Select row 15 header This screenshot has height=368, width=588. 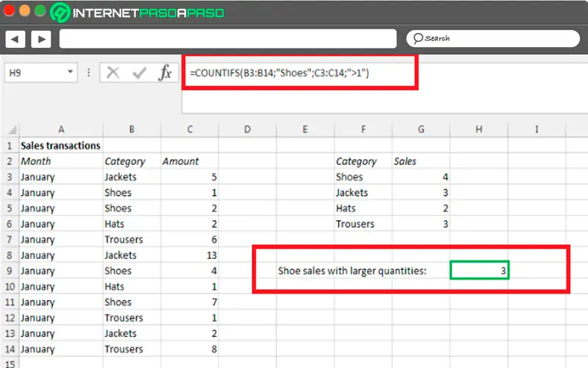pos(10,364)
